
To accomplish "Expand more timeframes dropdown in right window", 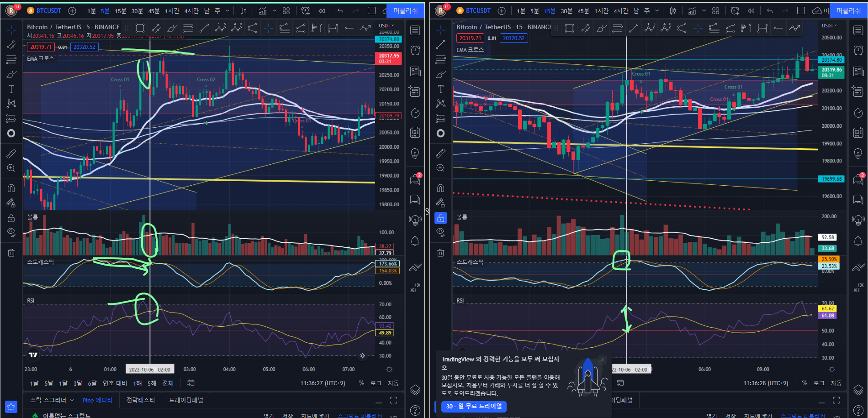I will 657,10.
